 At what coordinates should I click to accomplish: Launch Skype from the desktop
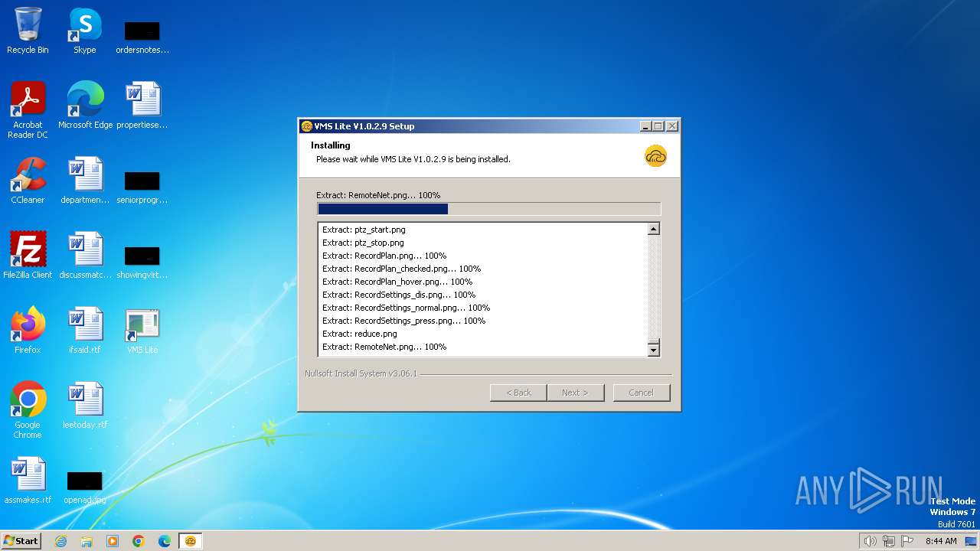(85, 31)
